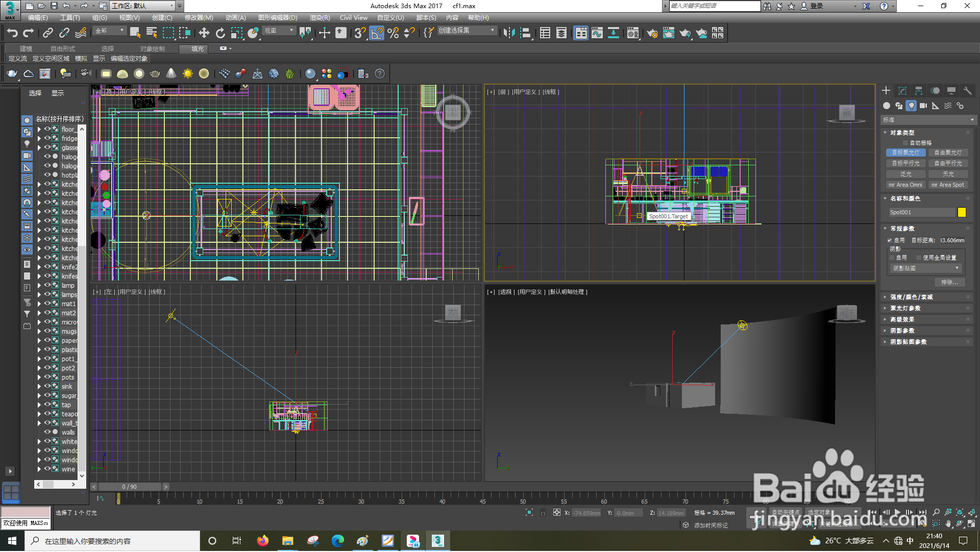The image size is (980, 552).
Task: Open the 阴影贴图 shadow type dropdown
Action: tap(925, 268)
